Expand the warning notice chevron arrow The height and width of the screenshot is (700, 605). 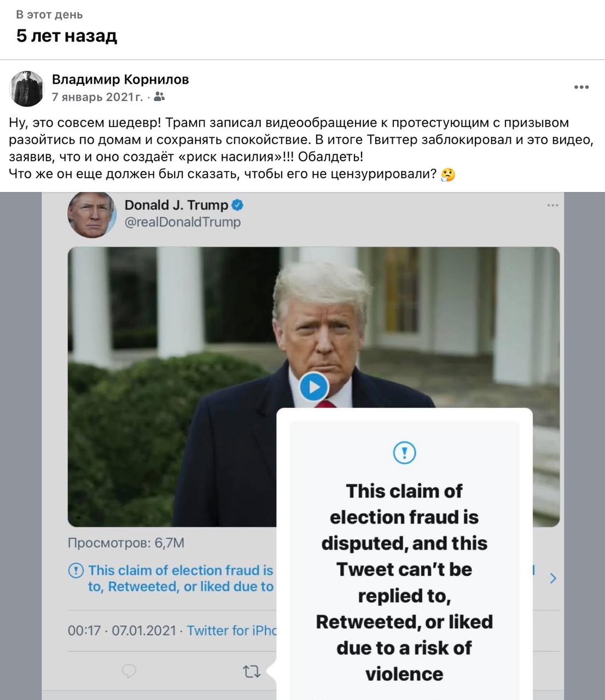click(x=553, y=578)
